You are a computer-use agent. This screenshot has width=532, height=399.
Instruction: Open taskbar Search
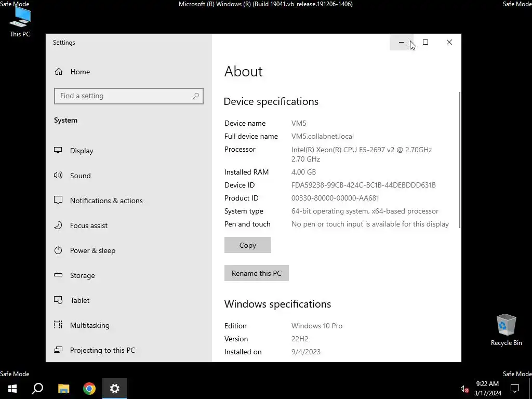tap(37, 389)
